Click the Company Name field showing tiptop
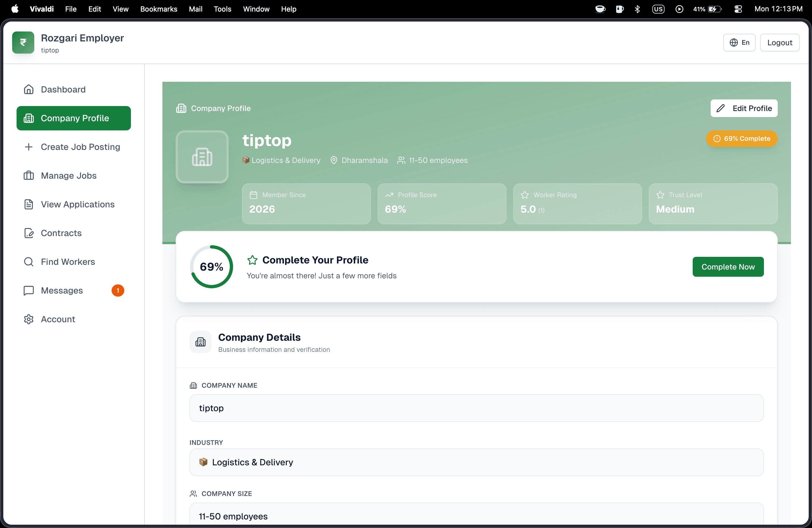812x528 pixels. (x=477, y=408)
